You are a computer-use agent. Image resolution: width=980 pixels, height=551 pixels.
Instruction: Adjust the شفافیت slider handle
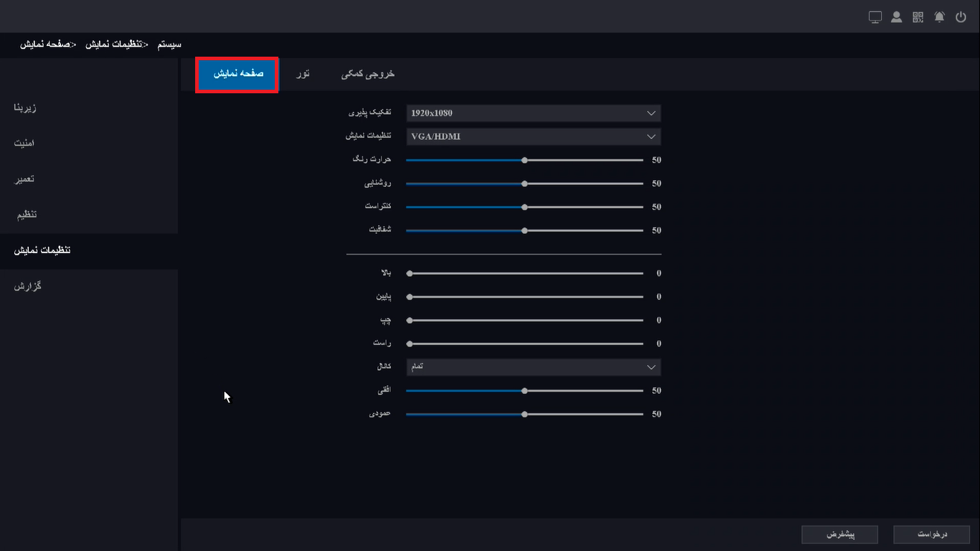pos(524,231)
